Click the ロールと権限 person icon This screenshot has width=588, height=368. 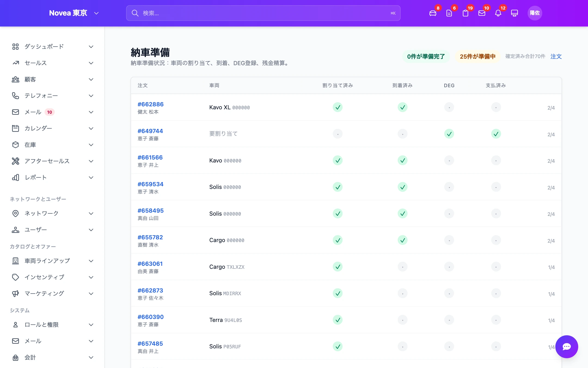pos(16,325)
